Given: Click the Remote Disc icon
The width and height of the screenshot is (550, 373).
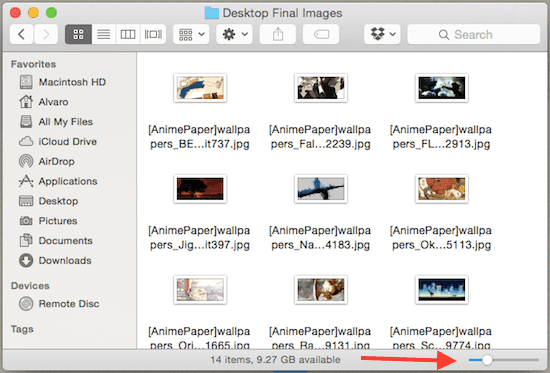Looking at the screenshot, I should [x=26, y=304].
